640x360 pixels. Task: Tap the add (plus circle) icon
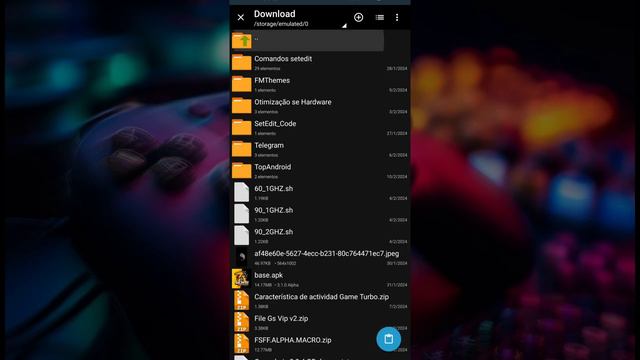[358, 17]
